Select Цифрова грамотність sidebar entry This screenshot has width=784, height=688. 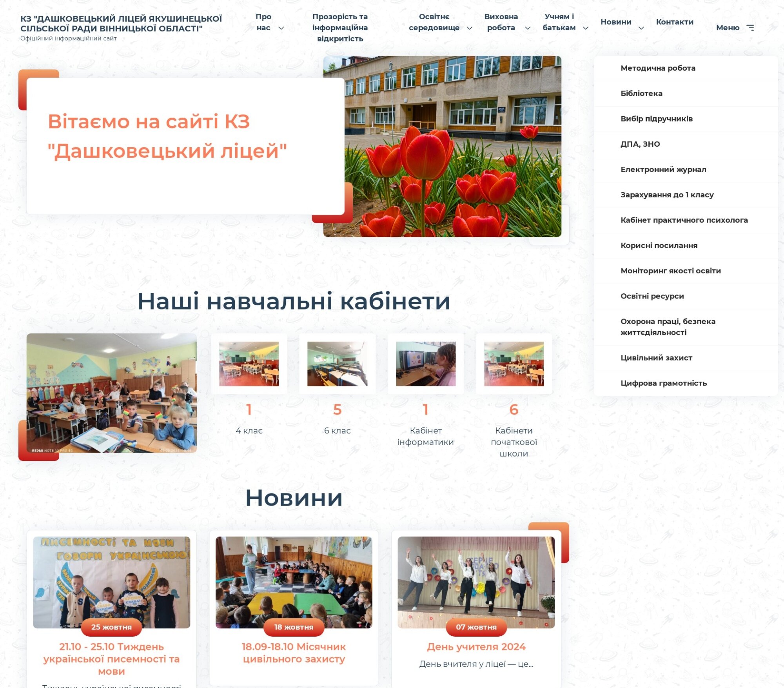point(663,383)
